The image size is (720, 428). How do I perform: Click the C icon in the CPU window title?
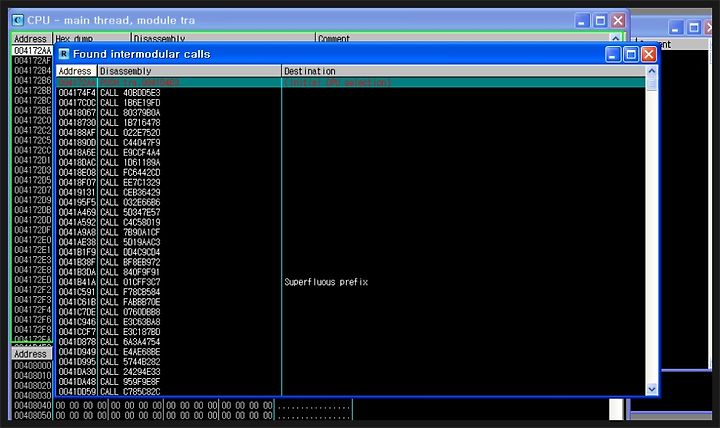click(x=18, y=20)
